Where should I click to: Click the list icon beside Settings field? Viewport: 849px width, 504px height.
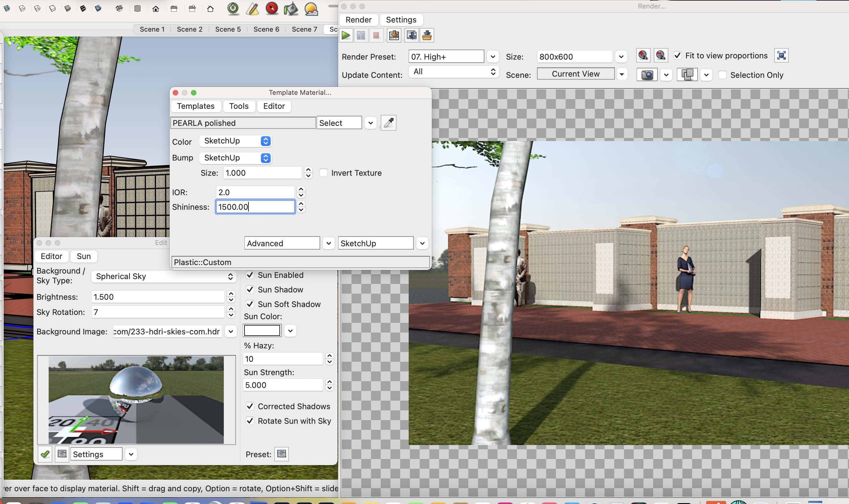point(62,454)
